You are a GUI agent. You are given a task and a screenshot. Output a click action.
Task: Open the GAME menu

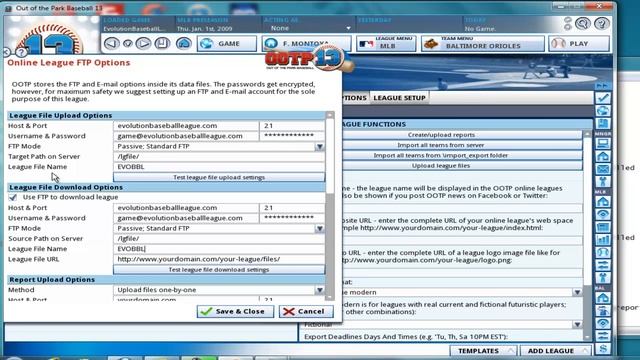(x=227, y=43)
